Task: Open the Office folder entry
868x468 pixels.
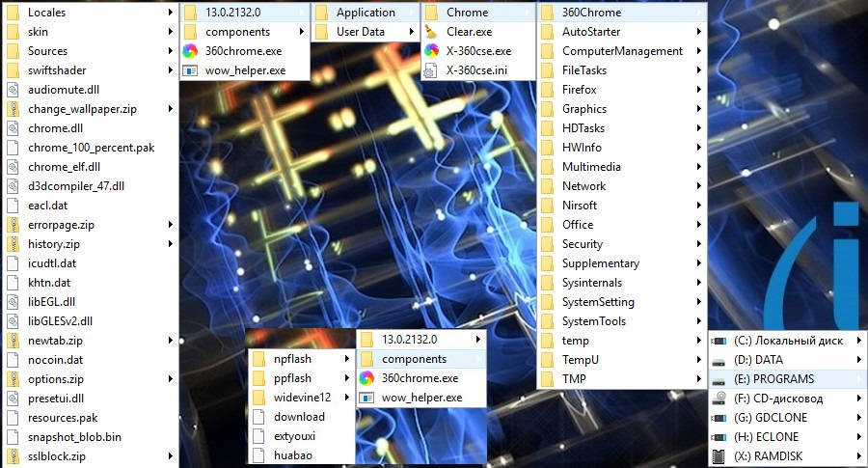Action: pyautogui.click(x=622, y=225)
